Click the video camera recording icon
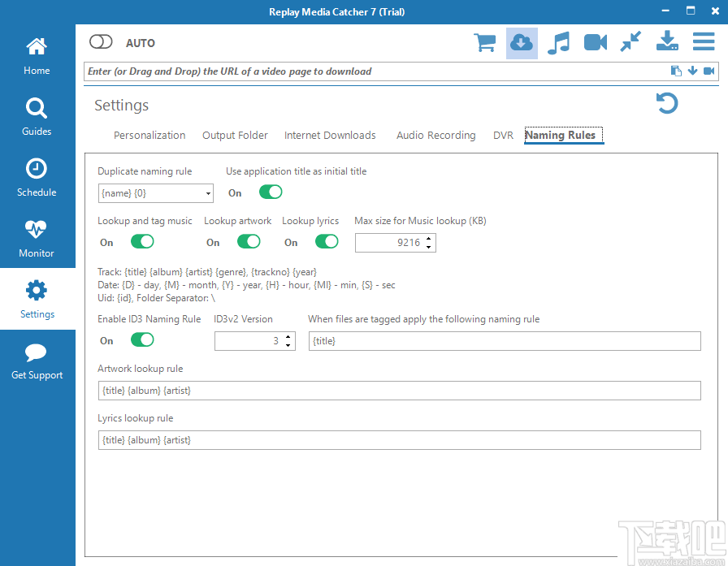This screenshot has height=566, width=728. coord(596,42)
